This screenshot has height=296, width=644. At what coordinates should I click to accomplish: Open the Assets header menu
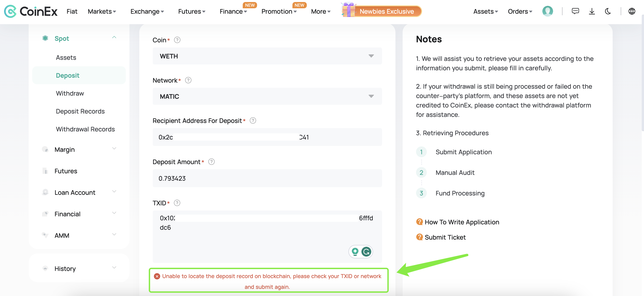pyautogui.click(x=485, y=11)
